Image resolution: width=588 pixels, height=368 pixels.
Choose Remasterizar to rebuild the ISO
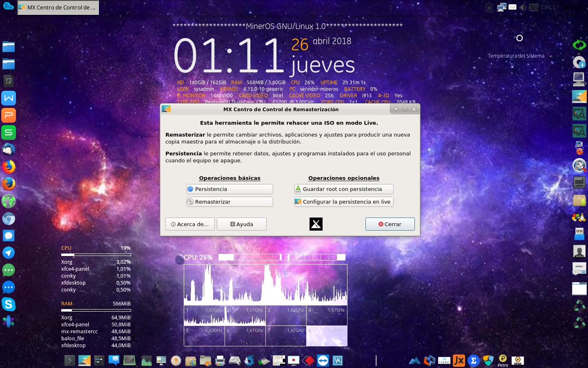(229, 202)
